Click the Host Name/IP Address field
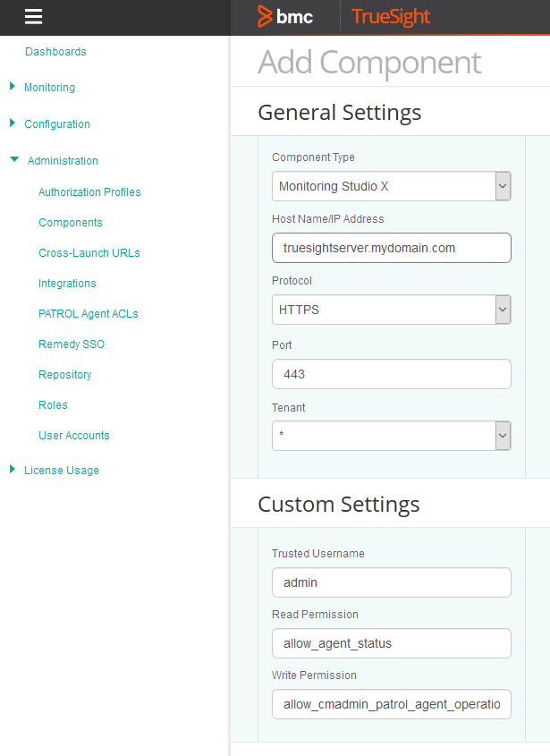550x756 pixels. (x=392, y=248)
